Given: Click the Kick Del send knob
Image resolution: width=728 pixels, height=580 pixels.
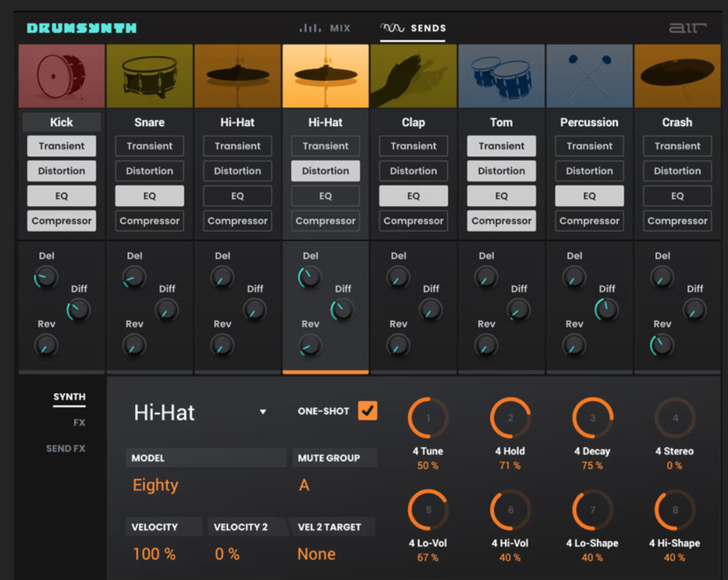Looking at the screenshot, I should coord(46,277).
